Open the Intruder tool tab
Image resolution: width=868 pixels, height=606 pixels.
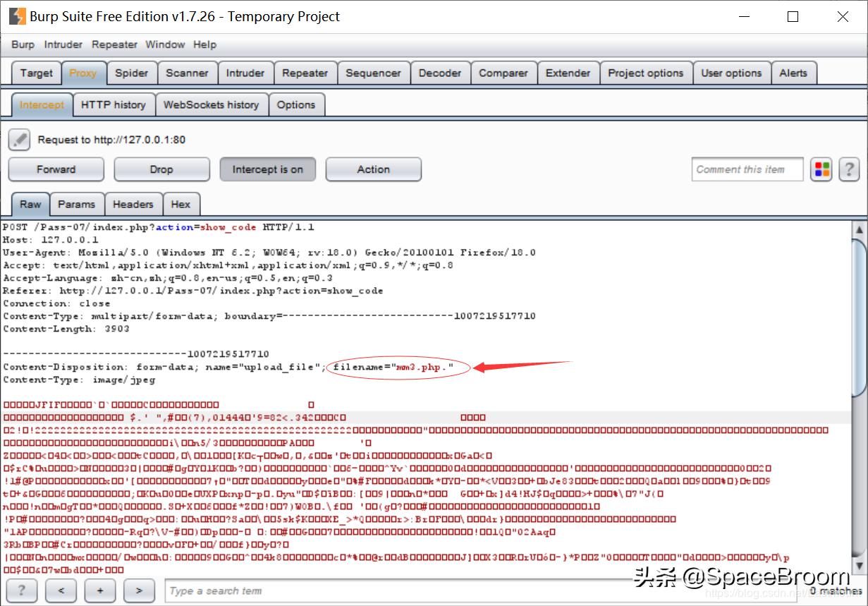(245, 73)
